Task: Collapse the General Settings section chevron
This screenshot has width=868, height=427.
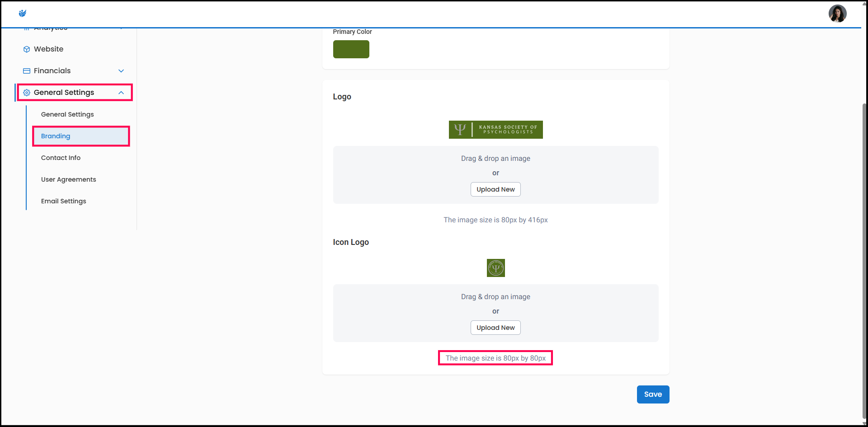Action: (x=121, y=93)
